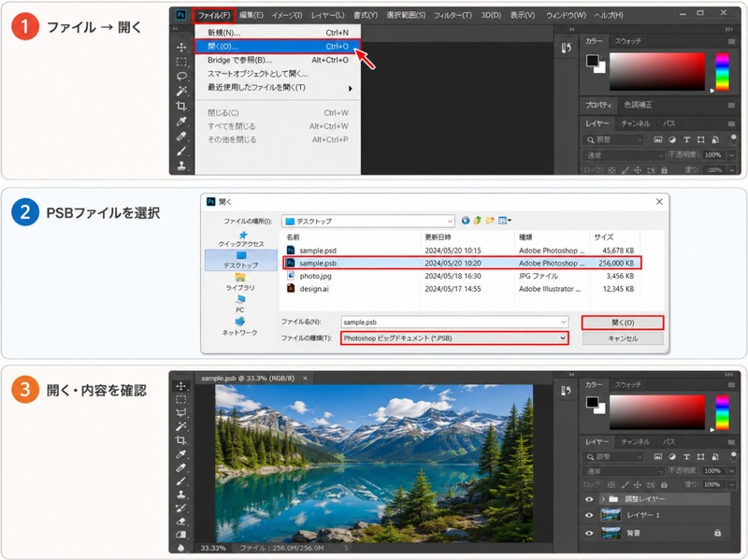Image resolution: width=748 pixels, height=560 pixels.
Task: Switch to スウォッチ tab in the File-menu window
Action: [x=627, y=41]
